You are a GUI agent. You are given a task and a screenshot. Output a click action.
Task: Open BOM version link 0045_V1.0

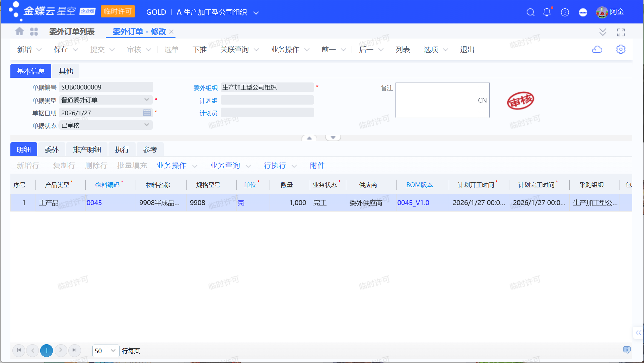(413, 203)
